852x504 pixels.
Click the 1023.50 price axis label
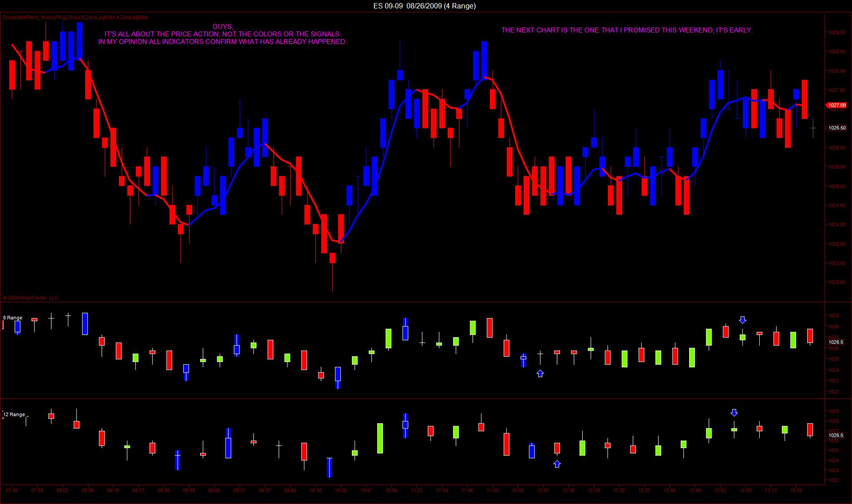click(x=836, y=244)
